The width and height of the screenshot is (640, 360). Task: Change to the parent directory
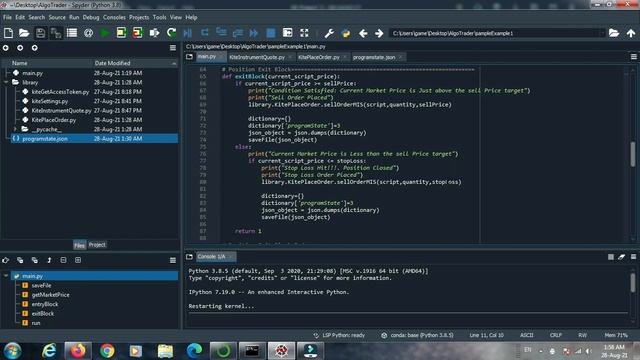tap(631, 33)
